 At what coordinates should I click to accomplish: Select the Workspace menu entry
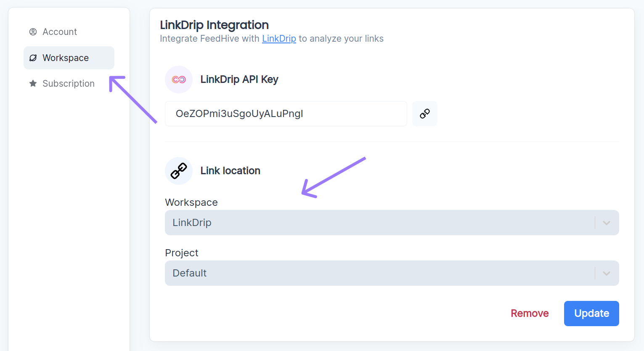point(66,58)
